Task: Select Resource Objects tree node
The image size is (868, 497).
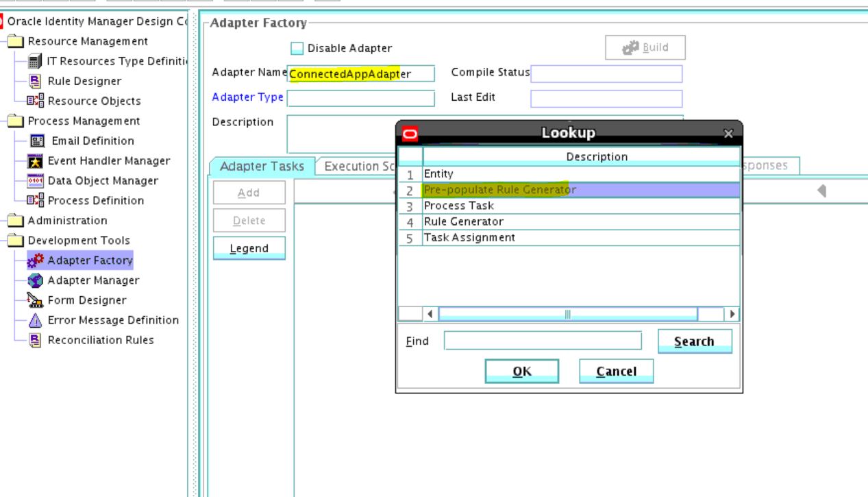Action: pos(94,101)
